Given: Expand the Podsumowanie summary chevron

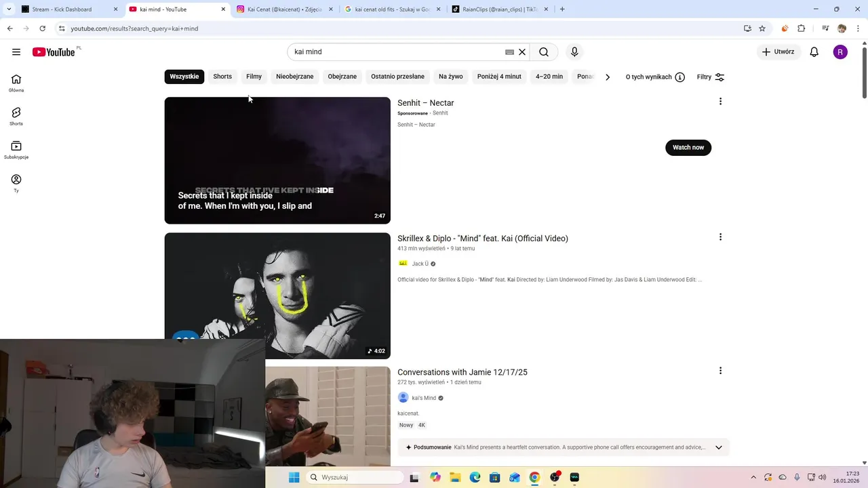Looking at the screenshot, I should (719, 447).
